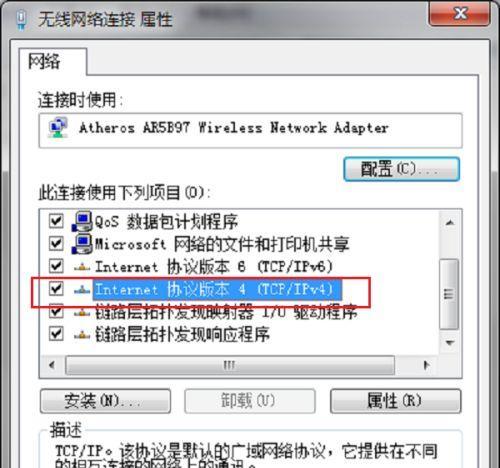Click the link-layer mapper I/O driver icon

point(82,312)
